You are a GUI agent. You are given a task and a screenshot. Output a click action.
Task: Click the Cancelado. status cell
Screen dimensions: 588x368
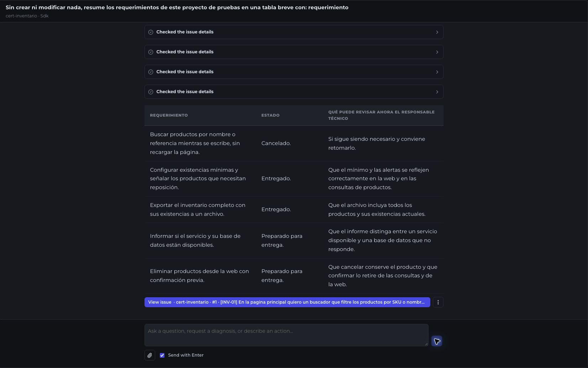click(276, 143)
